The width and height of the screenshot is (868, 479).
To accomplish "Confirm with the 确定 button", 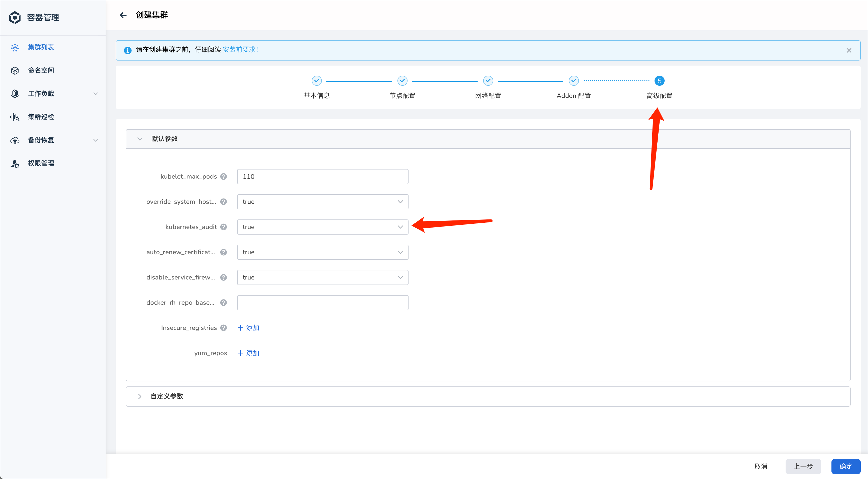I will point(846,467).
